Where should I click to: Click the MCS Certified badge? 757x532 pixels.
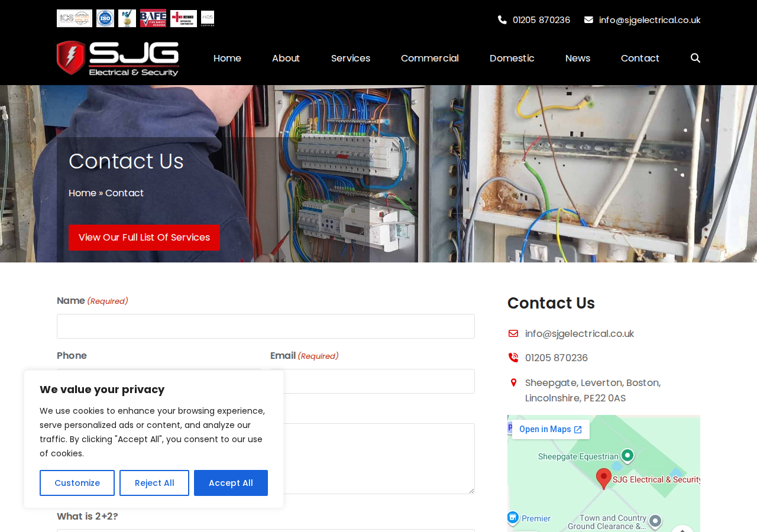208,18
